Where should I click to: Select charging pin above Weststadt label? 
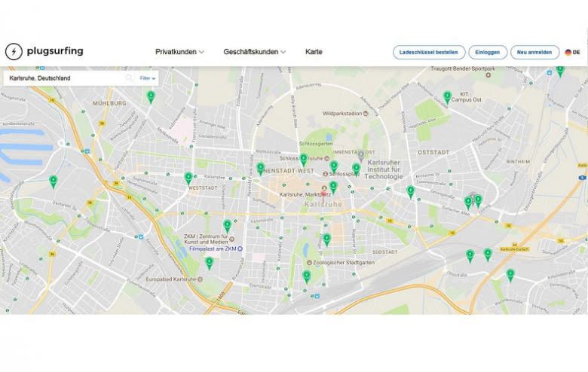(188, 178)
